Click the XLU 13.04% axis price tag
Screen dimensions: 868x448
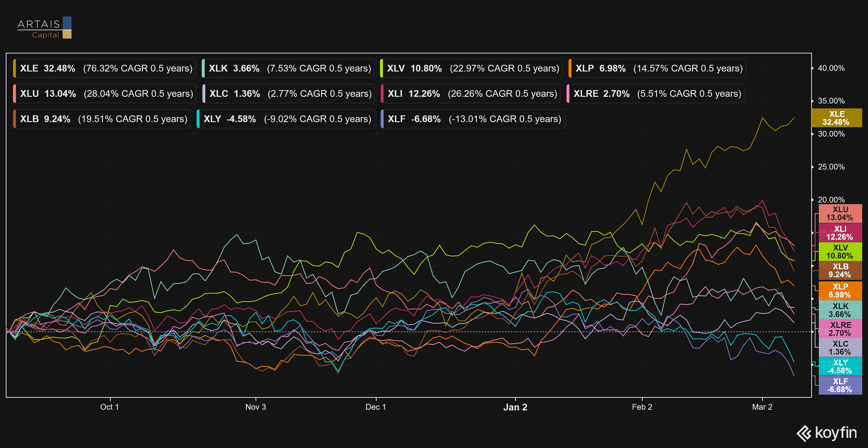point(840,213)
